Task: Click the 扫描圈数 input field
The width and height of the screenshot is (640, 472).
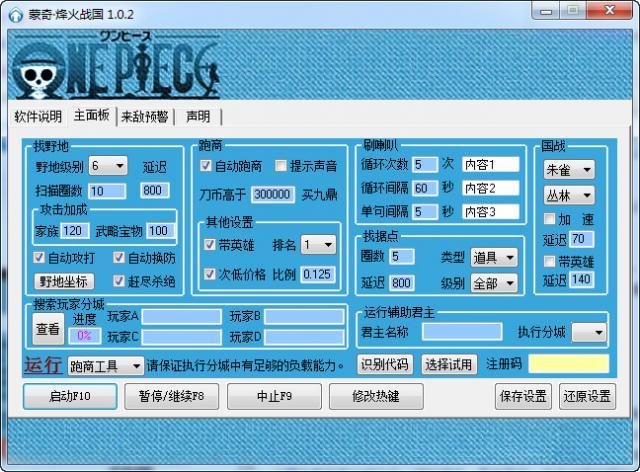Action: coord(108,191)
